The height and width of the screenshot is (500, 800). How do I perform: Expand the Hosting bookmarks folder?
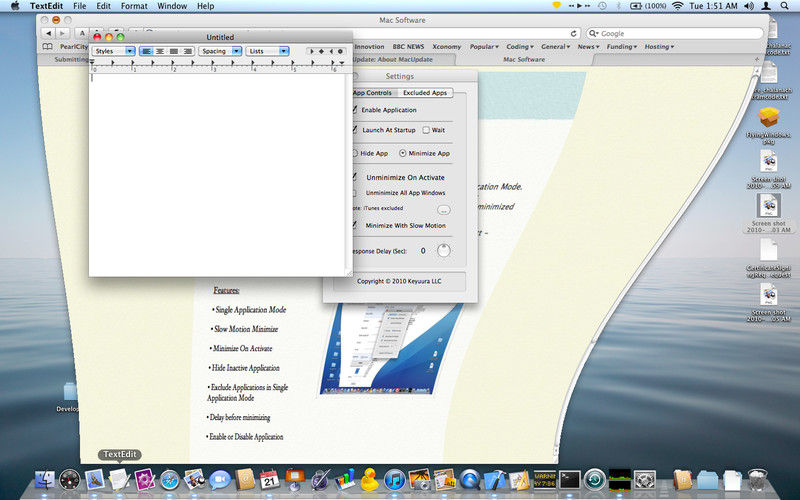pyautogui.click(x=659, y=46)
